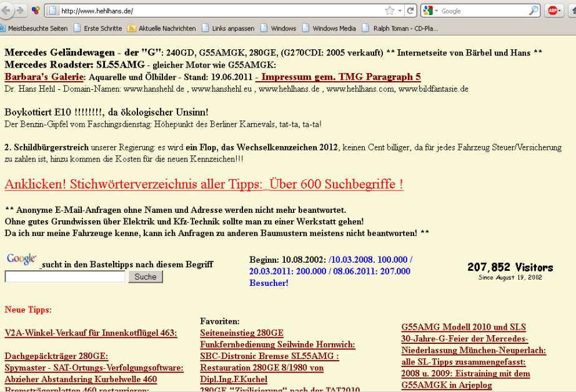
Task: Click the Google logo above search box
Action: coord(21,260)
